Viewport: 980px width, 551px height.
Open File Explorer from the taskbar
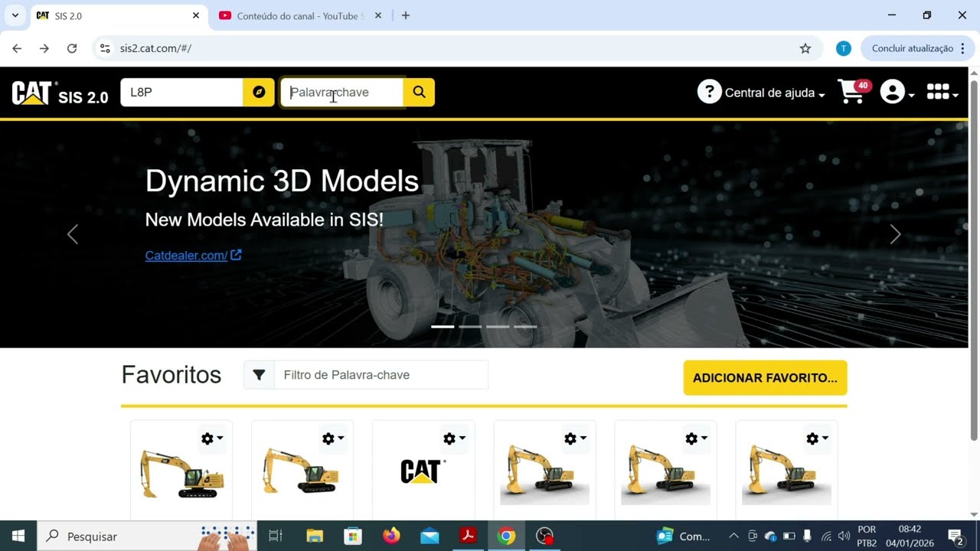[315, 536]
